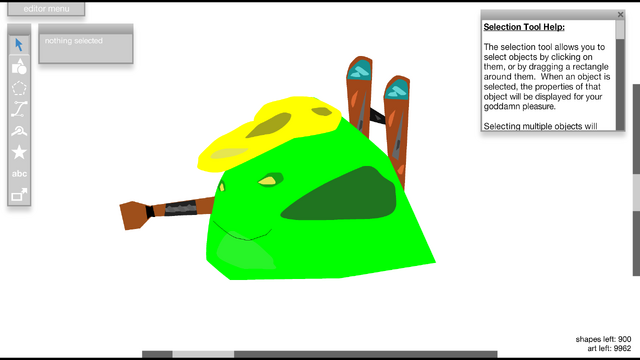Select the trigger tool with arrow box

click(x=19, y=195)
